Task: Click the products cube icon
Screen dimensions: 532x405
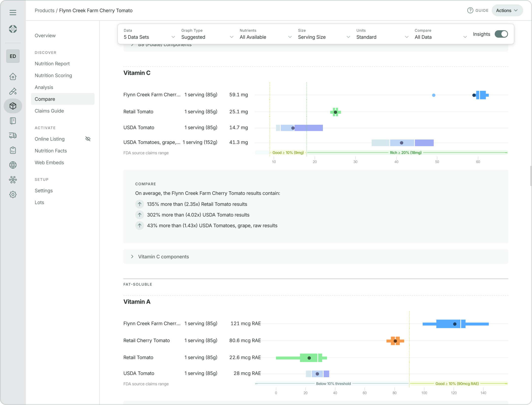Action: pyautogui.click(x=13, y=106)
